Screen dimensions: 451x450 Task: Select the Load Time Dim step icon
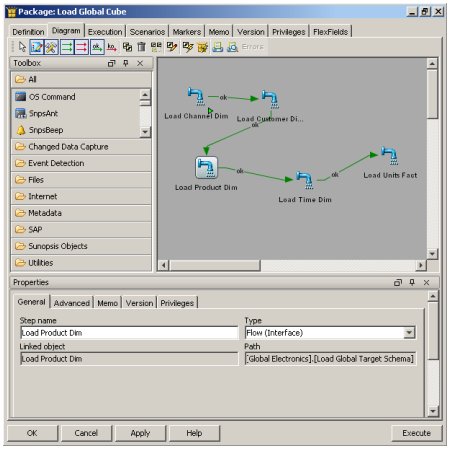pos(304,180)
